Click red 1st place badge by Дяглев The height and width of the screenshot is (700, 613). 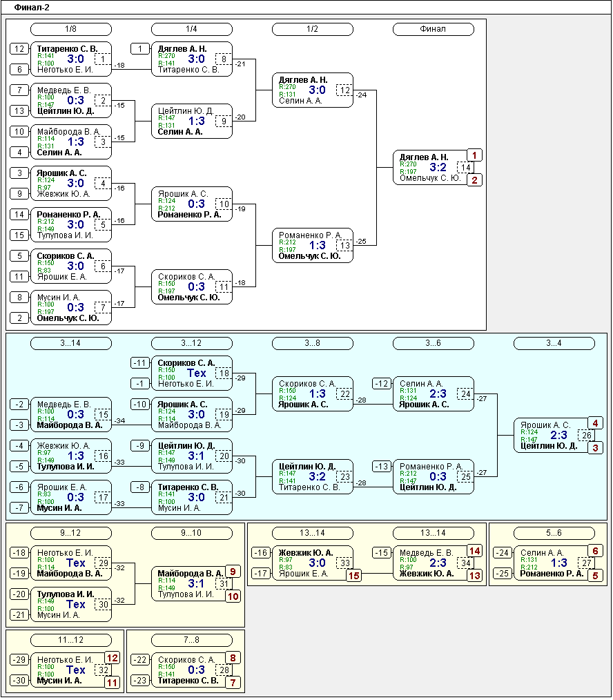point(475,155)
